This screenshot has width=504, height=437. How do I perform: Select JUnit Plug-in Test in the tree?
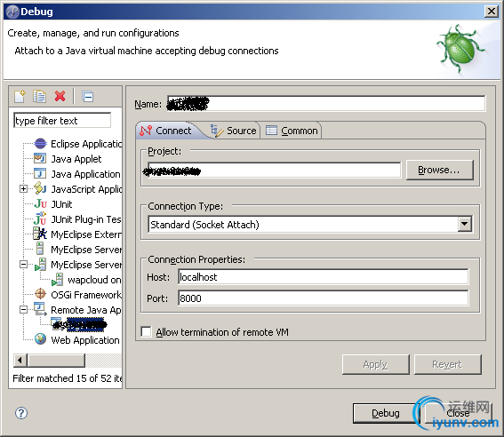point(86,219)
